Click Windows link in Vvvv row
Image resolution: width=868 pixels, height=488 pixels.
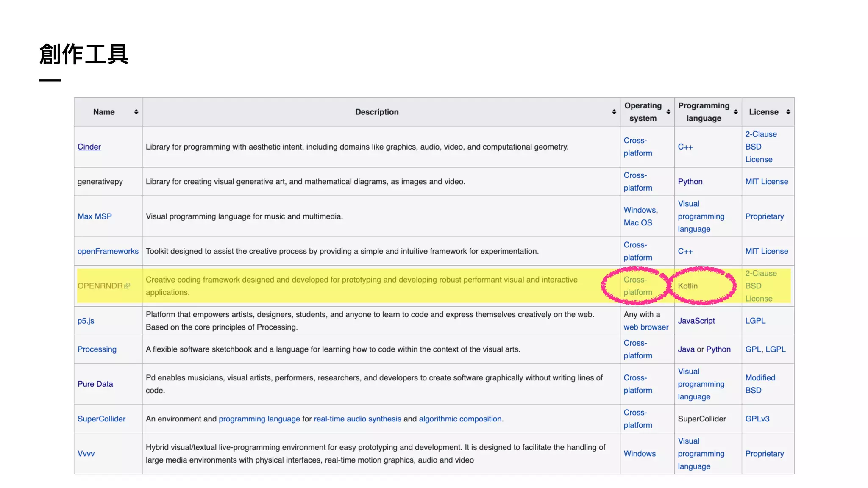click(640, 453)
